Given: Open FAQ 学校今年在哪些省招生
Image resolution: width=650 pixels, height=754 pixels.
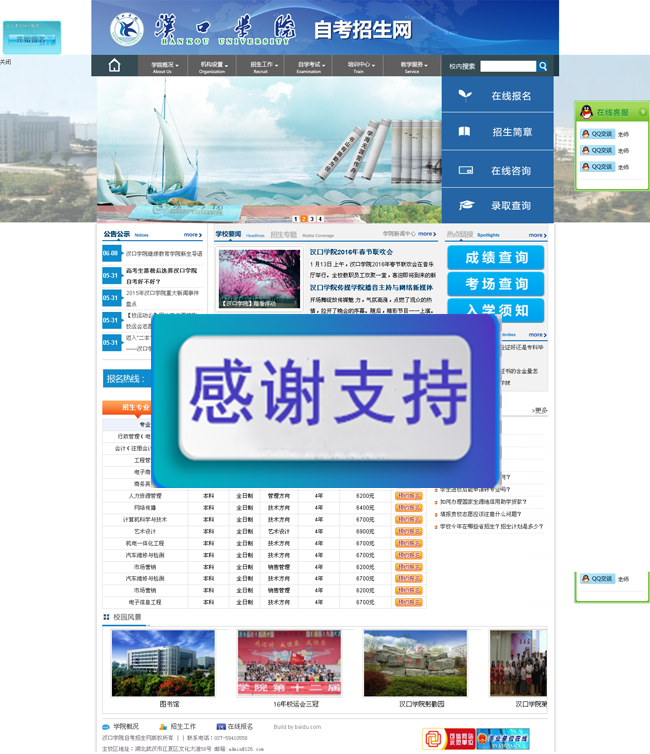Looking at the screenshot, I should tap(491, 527).
